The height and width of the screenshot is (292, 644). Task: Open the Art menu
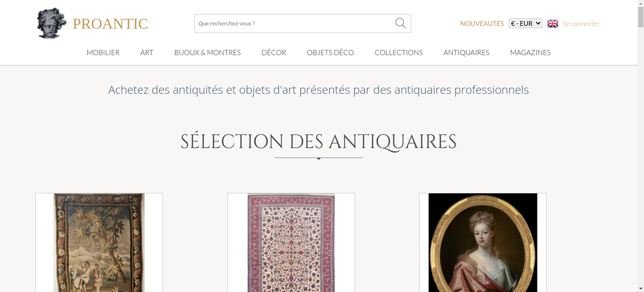pyautogui.click(x=147, y=52)
